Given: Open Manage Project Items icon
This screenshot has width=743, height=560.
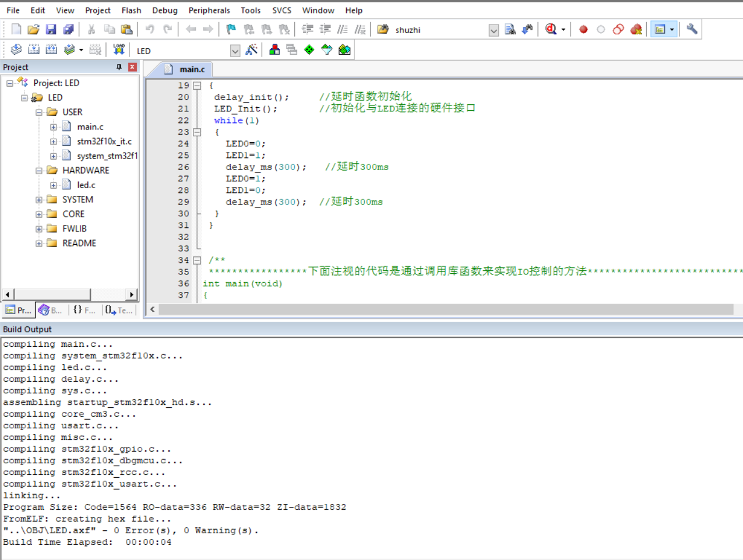Looking at the screenshot, I should coord(274,50).
